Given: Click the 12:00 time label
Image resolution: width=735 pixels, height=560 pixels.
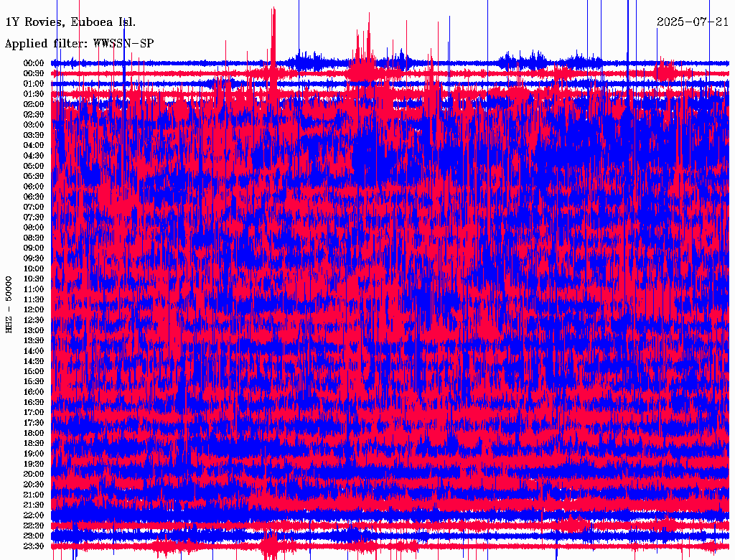Looking at the screenshot, I should point(34,309).
